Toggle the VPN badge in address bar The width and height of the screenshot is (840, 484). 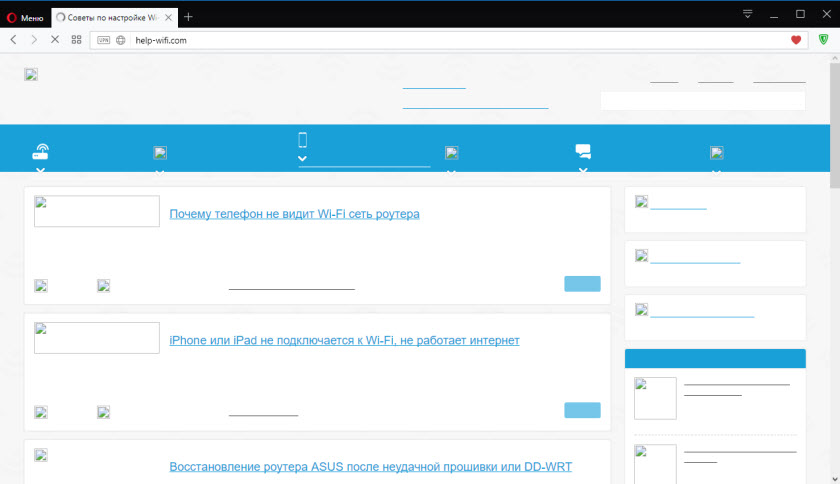pos(103,40)
